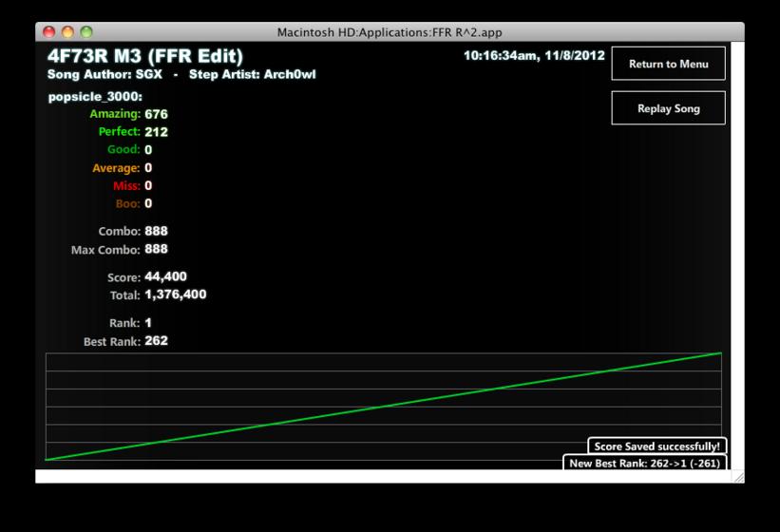Click the Return to Menu button

click(x=668, y=64)
